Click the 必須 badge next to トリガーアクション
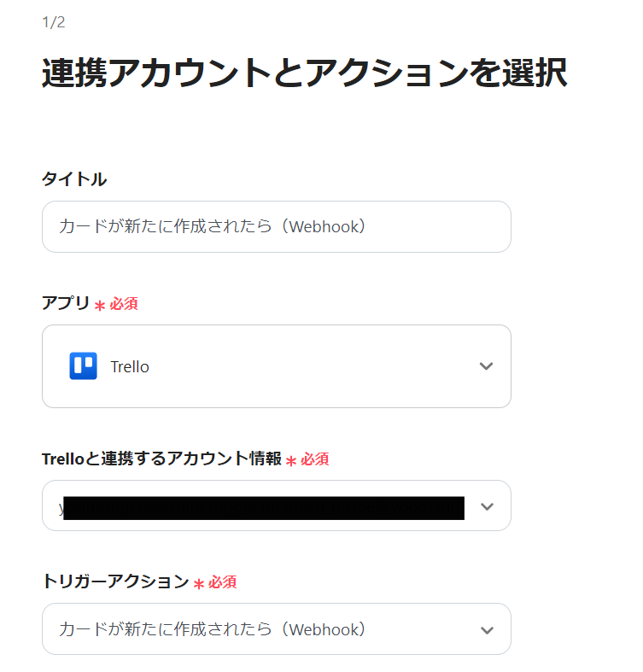643x672 pixels. pyautogui.click(x=223, y=582)
